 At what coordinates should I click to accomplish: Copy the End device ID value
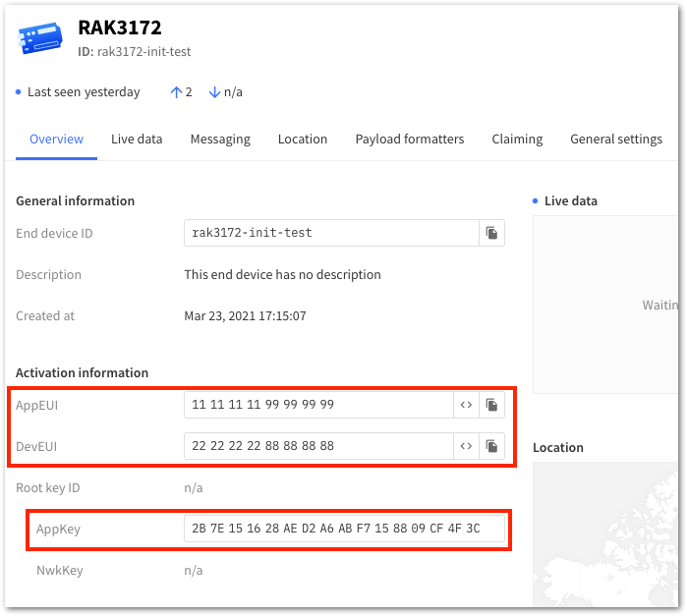(491, 233)
